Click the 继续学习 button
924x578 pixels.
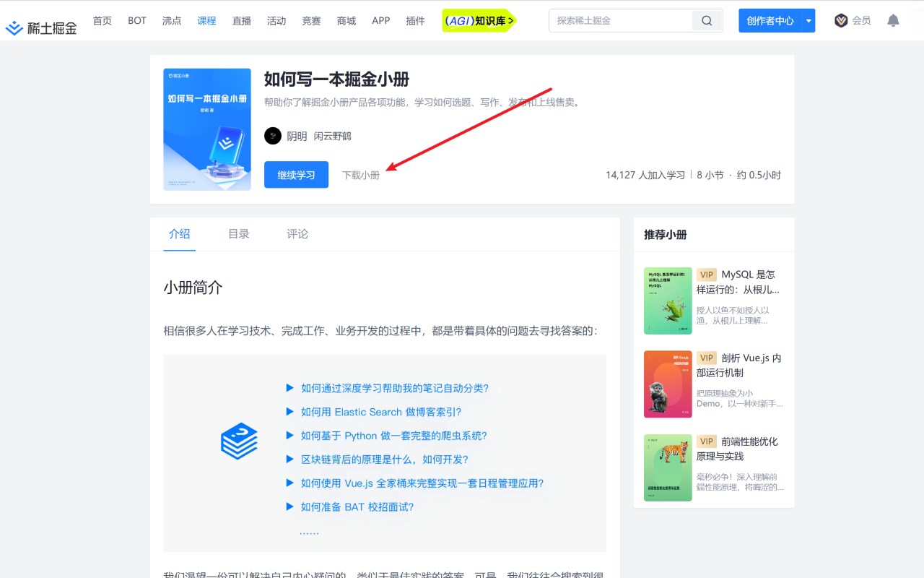pos(296,175)
